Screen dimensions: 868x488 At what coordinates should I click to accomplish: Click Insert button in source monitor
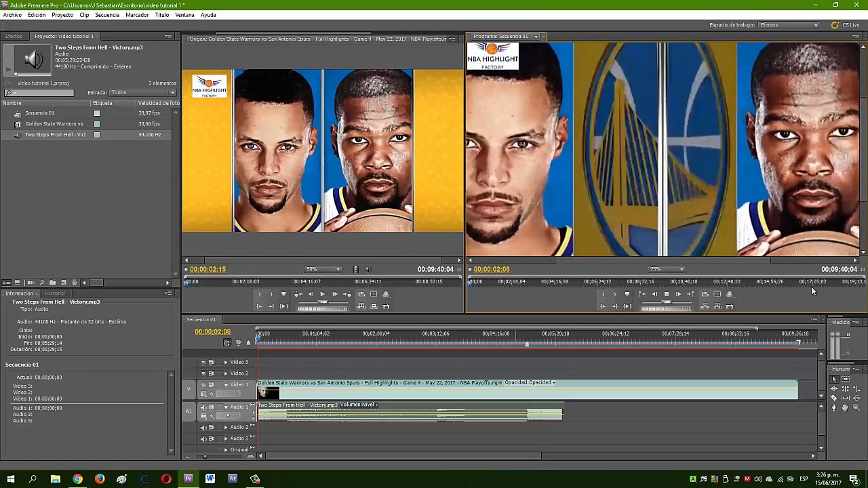[x=361, y=306]
